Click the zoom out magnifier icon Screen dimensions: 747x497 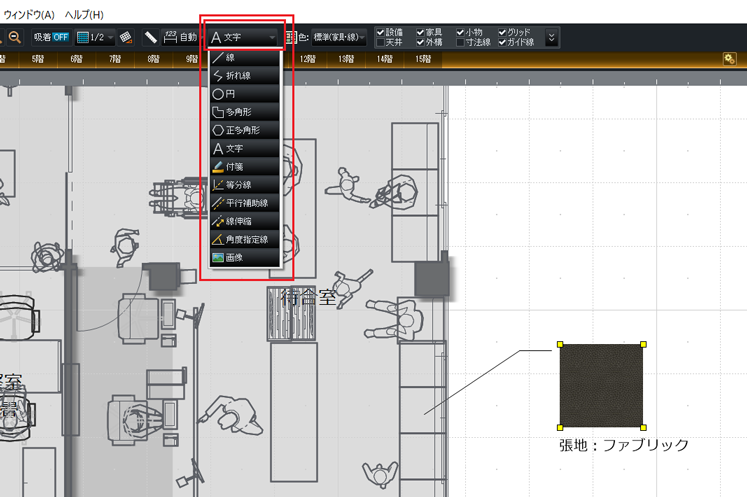(15, 37)
